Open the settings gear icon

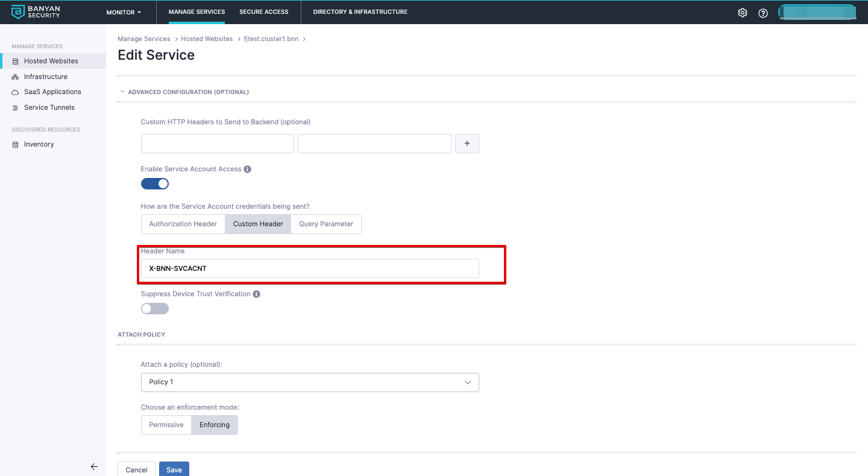pyautogui.click(x=743, y=13)
